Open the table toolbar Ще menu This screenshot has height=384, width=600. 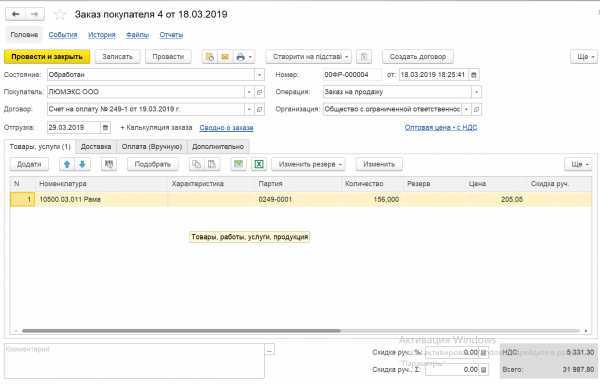coord(578,164)
